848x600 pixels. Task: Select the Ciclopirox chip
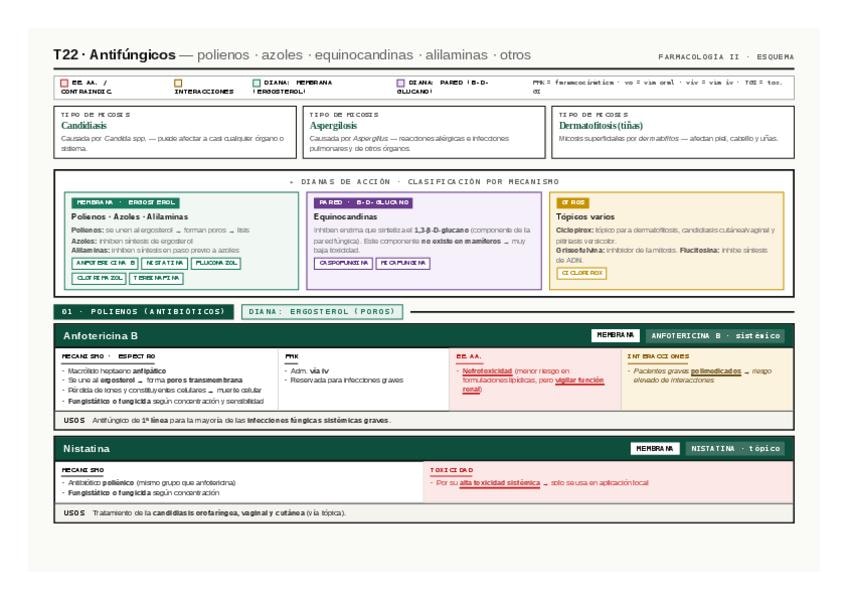coord(581,273)
